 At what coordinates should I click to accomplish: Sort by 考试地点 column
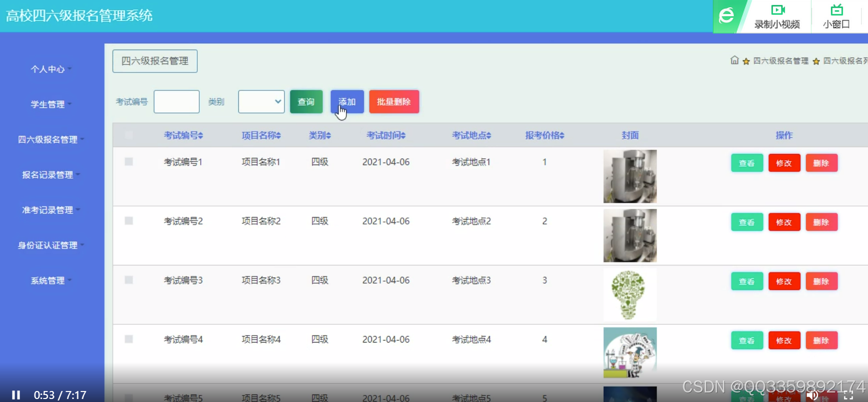(x=472, y=135)
